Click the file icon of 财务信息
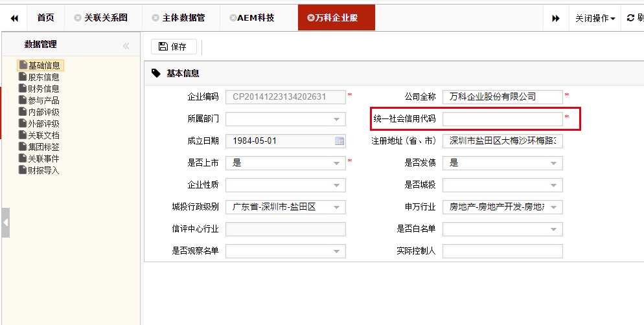The height and width of the screenshot is (325, 644). [23, 88]
